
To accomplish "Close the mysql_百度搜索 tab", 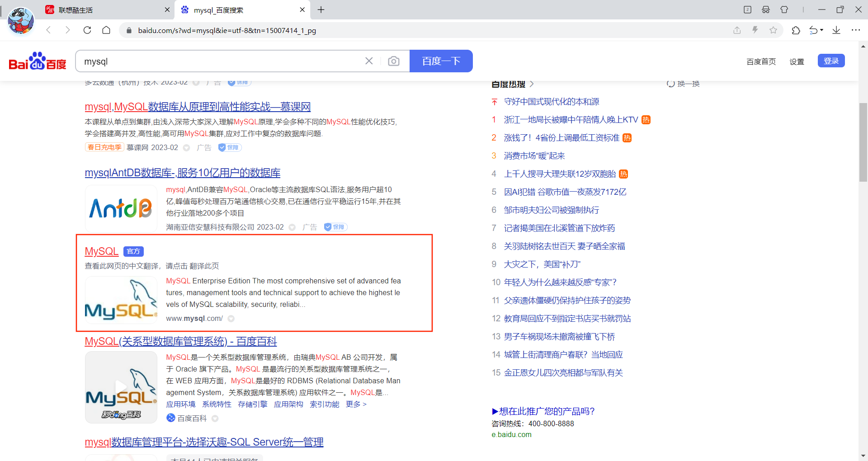I will 302,9.
